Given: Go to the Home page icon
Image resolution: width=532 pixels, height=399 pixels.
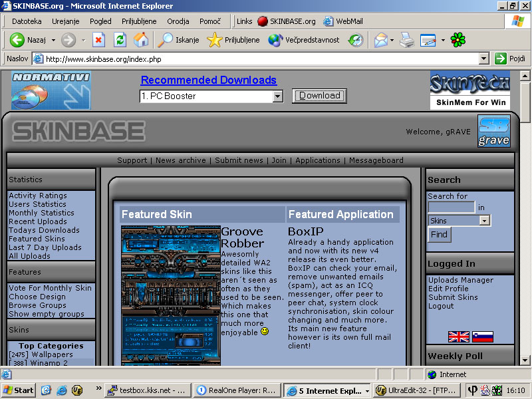Looking at the screenshot, I should [141, 40].
